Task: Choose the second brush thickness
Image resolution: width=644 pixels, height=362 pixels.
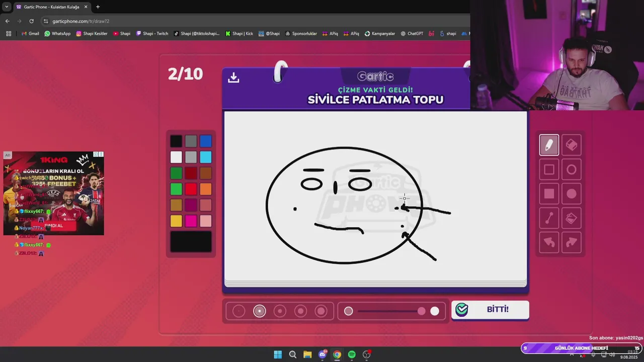Action: [x=260, y=311]
